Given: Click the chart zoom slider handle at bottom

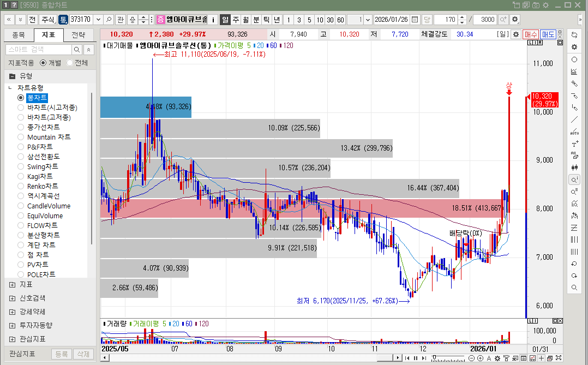Looking at the screenshot, I should pyautogui.click(x=434, y=357).
